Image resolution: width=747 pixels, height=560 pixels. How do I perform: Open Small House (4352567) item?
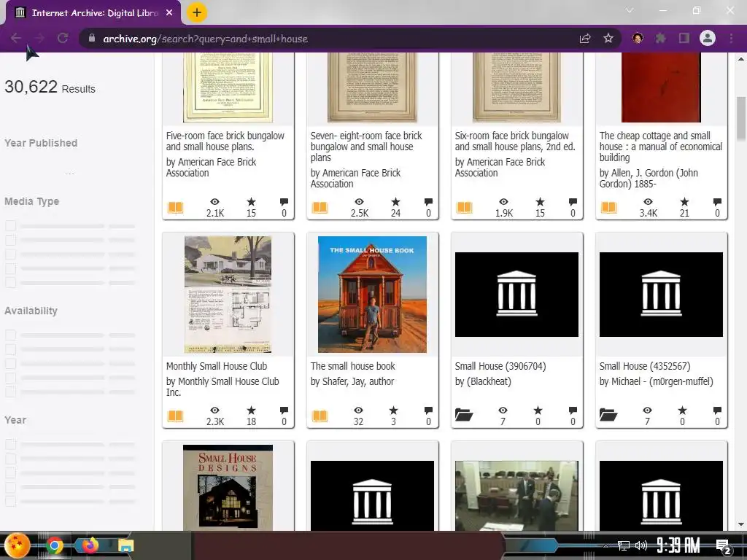[x=645, y=366]
